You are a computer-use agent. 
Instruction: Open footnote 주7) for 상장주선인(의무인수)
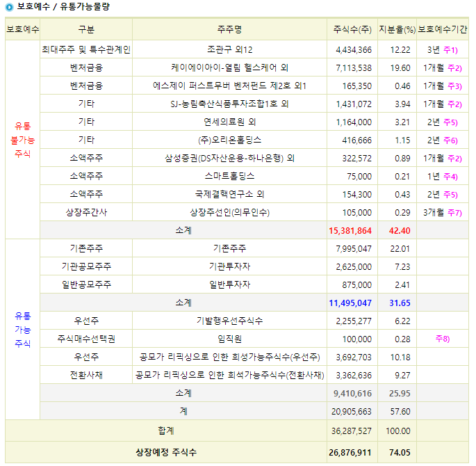[454, 213]
